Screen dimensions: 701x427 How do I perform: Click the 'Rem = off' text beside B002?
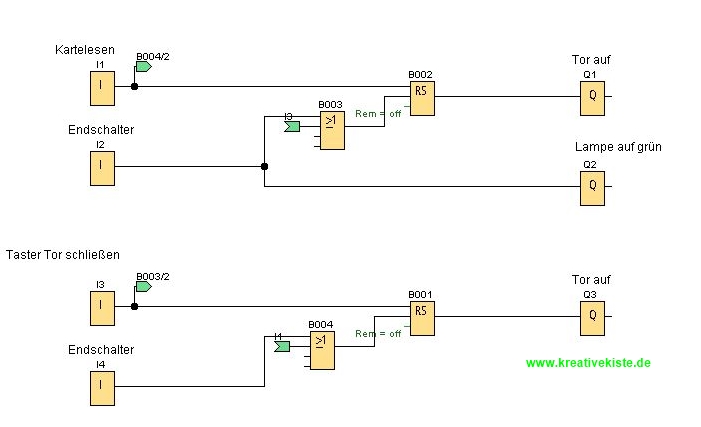click(378, 113)
